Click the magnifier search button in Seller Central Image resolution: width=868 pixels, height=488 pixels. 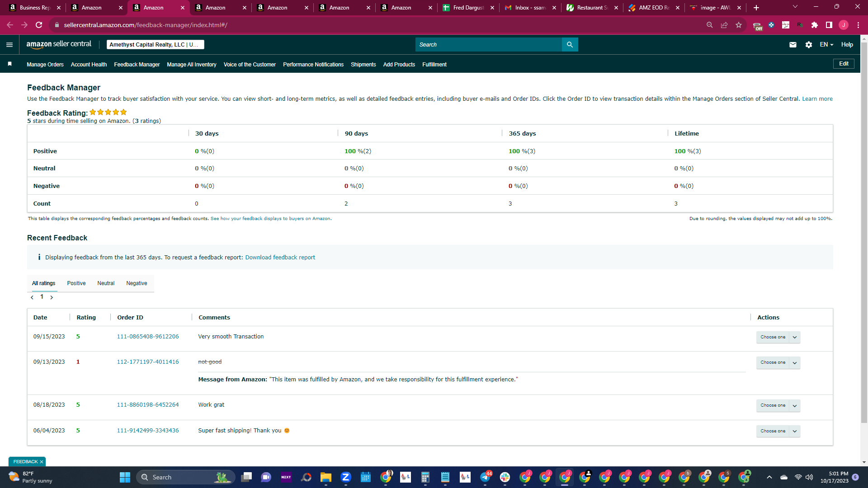coord(570,45)
